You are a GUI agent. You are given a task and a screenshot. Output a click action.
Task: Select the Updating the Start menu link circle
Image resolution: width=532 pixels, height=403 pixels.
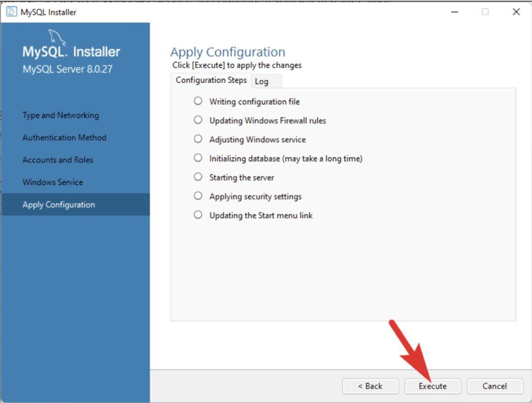(x=198, y=215)
